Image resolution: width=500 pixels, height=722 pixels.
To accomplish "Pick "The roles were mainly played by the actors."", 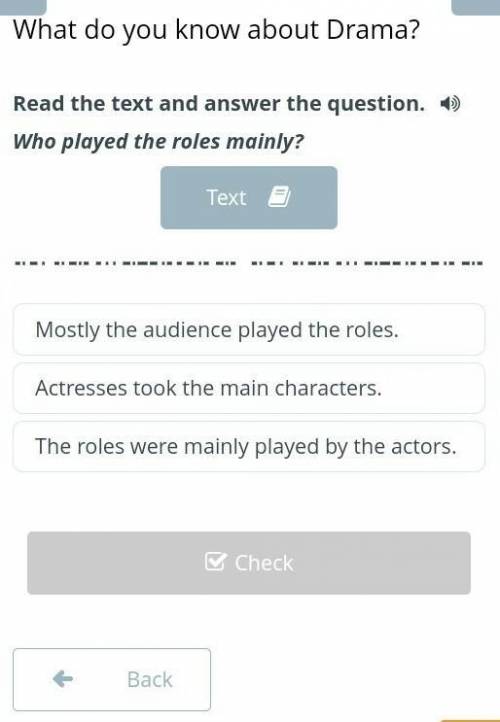I will (x=249, y=446).
